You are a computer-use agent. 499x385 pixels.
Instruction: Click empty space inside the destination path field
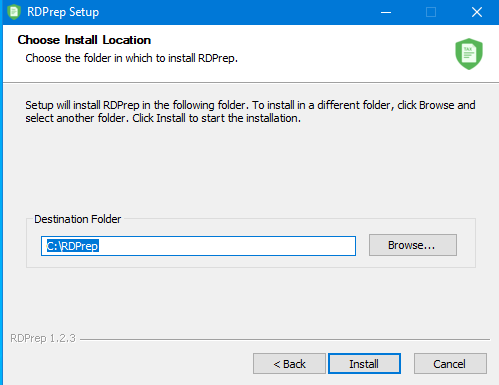(x=227, y=246)
